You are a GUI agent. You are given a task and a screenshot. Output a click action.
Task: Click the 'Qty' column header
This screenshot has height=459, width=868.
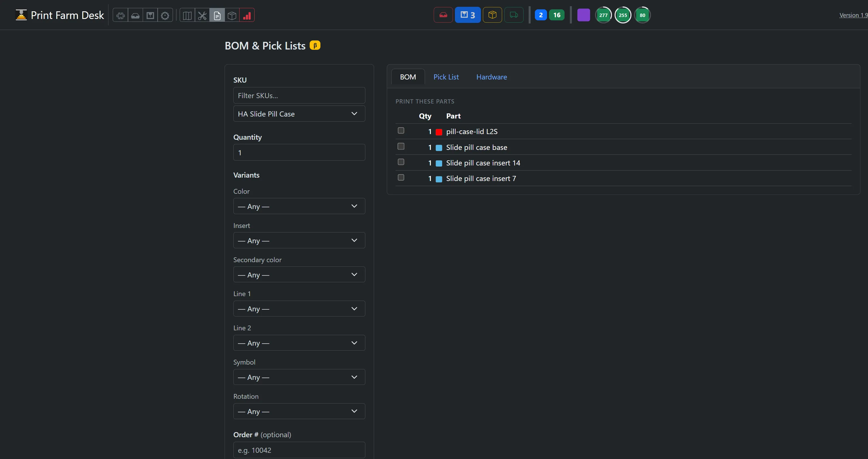(425, 116)
